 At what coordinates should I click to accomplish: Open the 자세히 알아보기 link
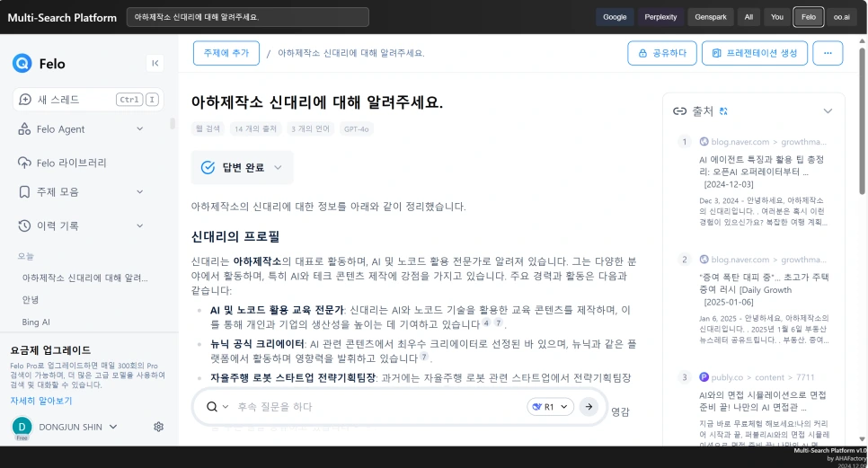41,401
